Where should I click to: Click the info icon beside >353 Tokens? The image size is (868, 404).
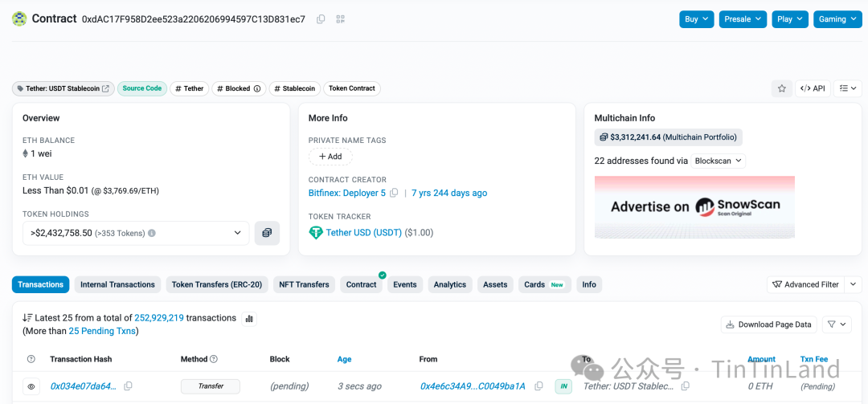pyautogui.click(x=152, y=234)
